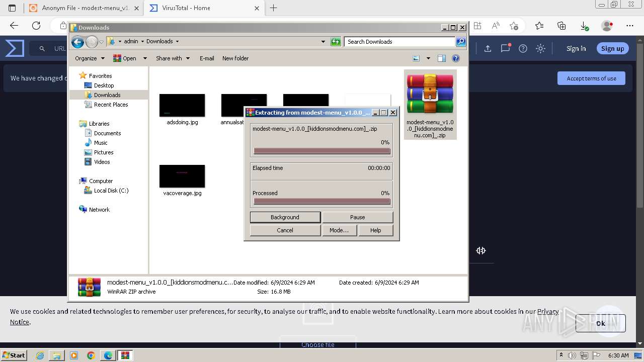Select Recent Places in navigation pane
644x362 pixels.
111,105
